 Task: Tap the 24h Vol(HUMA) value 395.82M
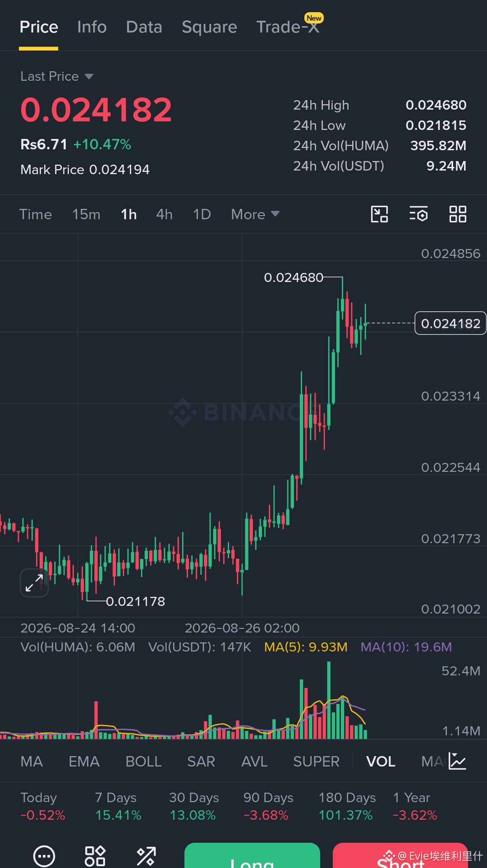tap(438, 146)
